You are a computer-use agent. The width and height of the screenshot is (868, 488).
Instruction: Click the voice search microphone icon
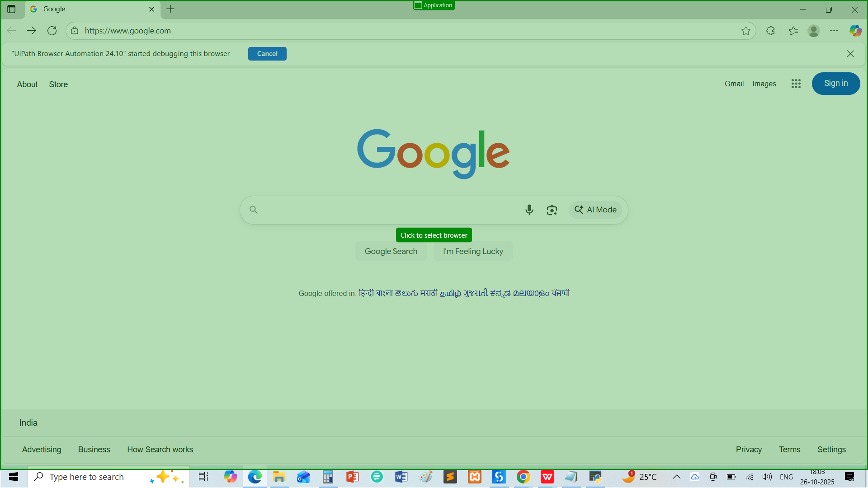529,210
